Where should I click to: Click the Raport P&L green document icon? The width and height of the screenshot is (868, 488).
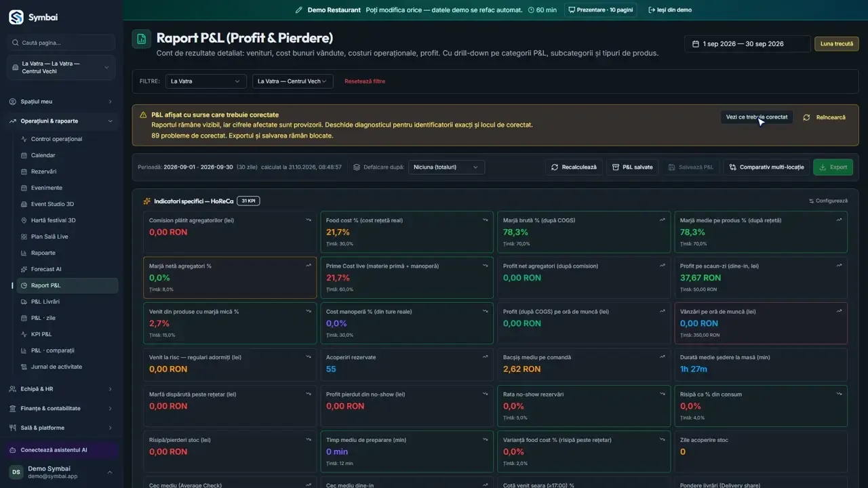(x=141, y=39)
